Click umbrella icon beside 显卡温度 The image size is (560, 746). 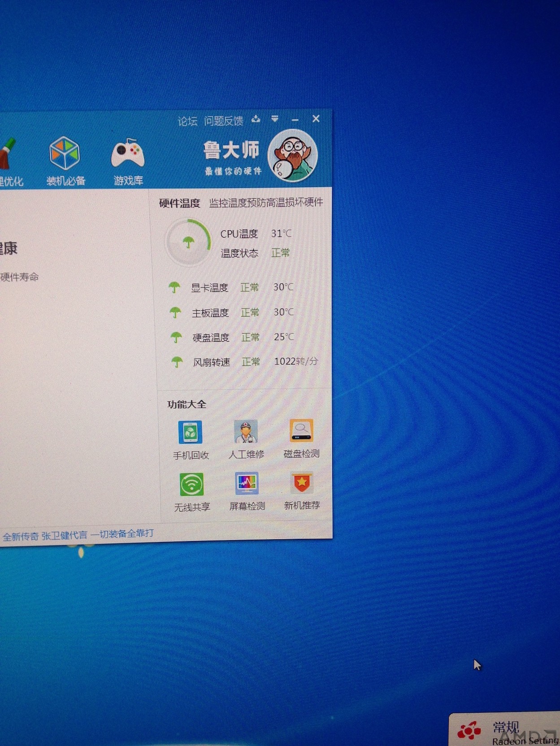click(174, 287)
